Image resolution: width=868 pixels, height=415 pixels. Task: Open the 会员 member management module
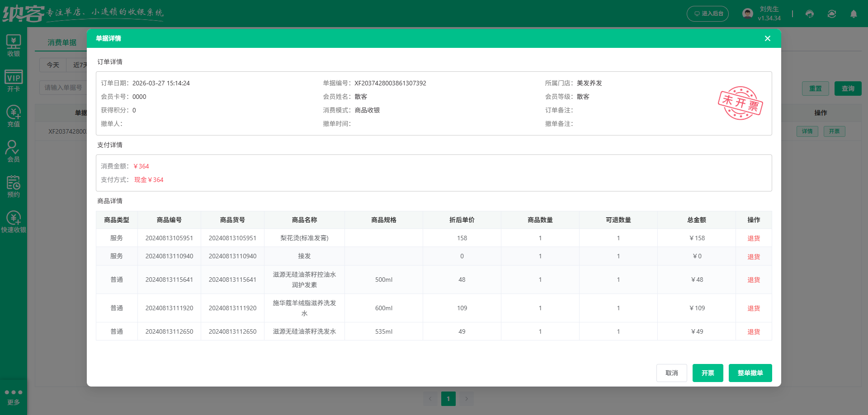[14, 150]
